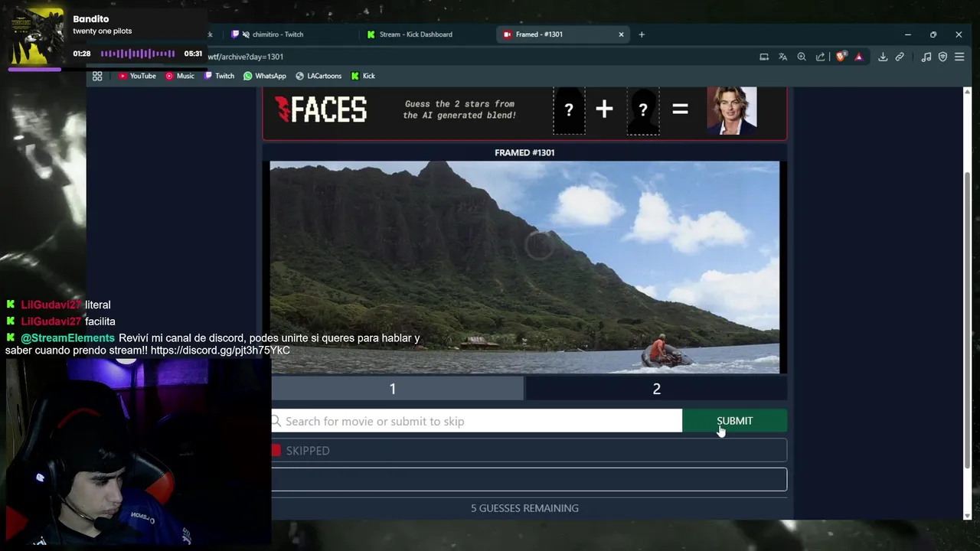This screenshot has height=551, width=980.
Task: Share this page using the share icon
Action: [821, 57]
